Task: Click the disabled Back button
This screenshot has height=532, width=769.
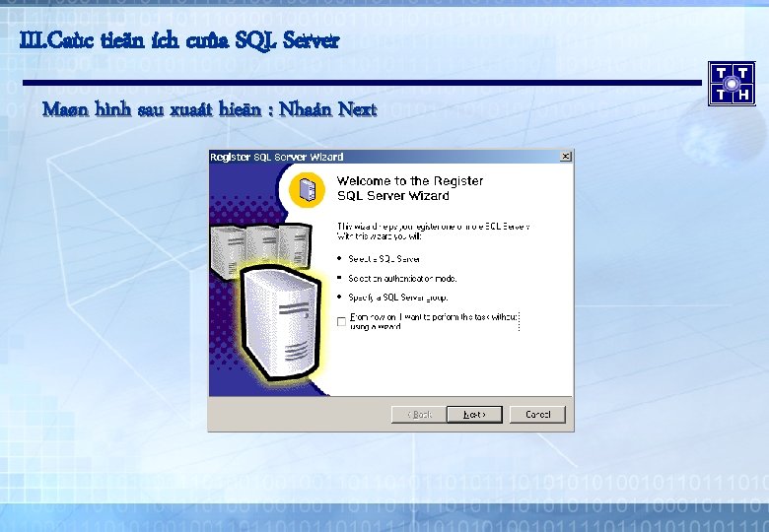Action: 419,415
